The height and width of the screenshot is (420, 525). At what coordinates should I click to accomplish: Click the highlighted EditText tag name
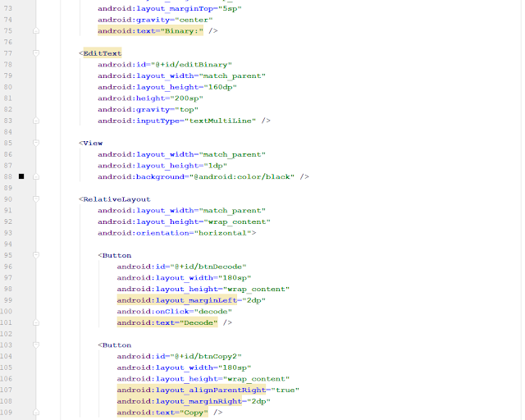(x=103, y=53)
